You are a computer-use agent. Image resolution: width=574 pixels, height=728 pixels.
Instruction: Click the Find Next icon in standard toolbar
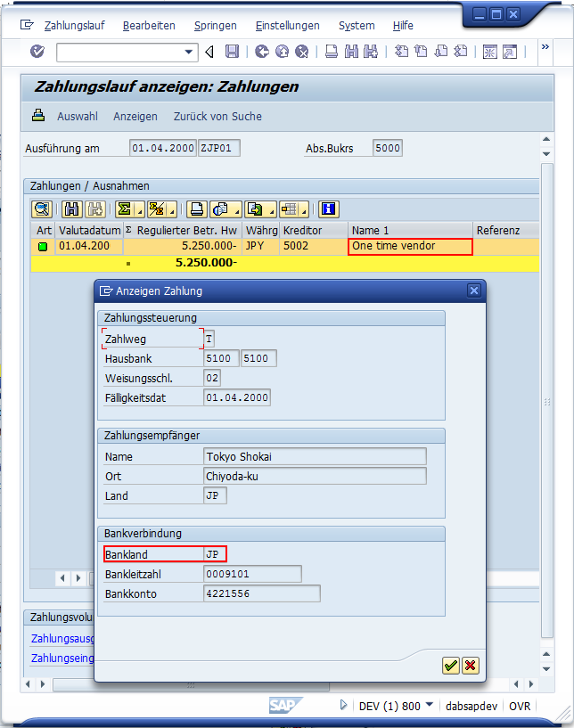[371, 51]
